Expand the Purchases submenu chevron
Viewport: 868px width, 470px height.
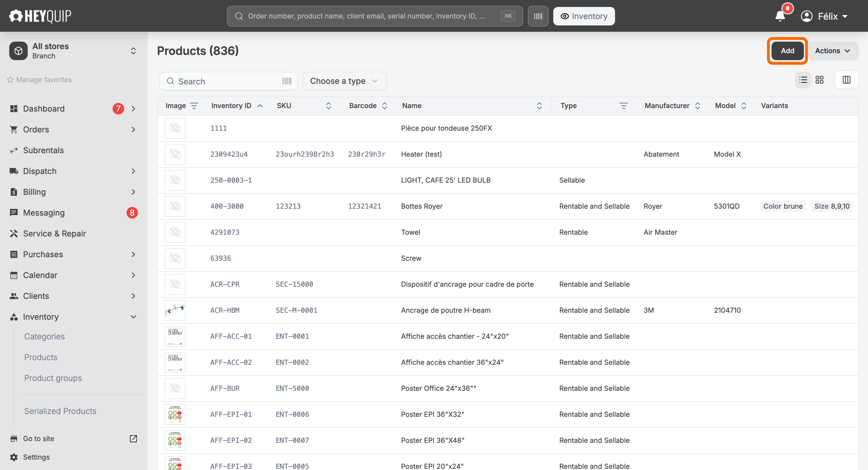click(x=133, y=254)
